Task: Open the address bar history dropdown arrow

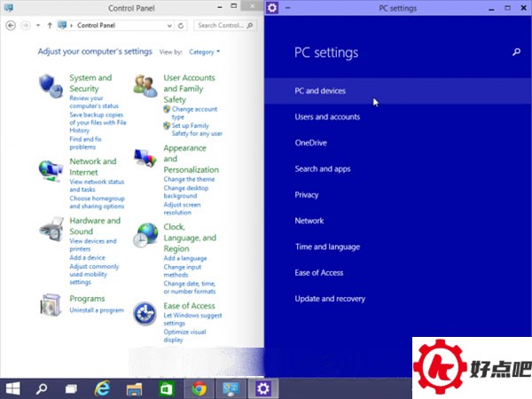Action: 168,26
